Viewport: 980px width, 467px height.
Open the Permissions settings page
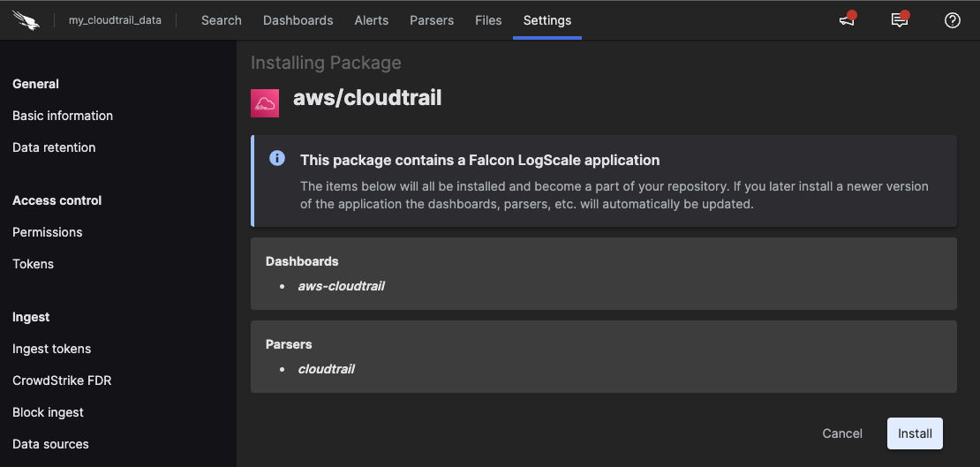[48, 232]
